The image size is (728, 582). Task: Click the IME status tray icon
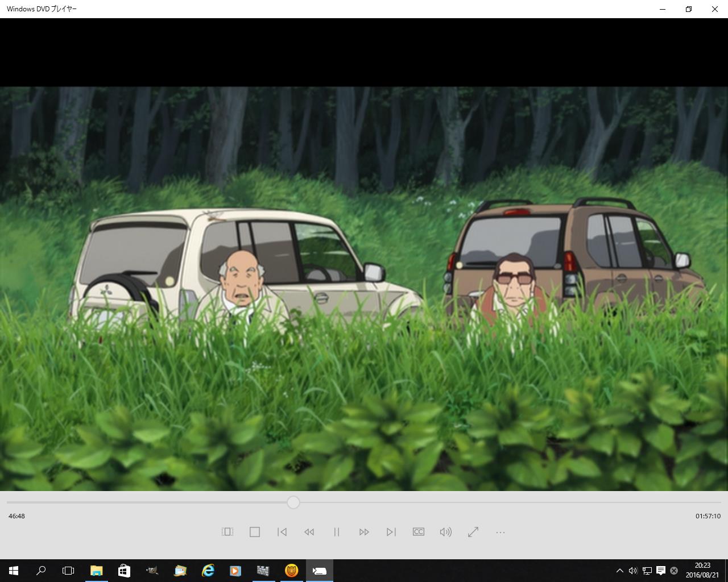pos(674,571)
